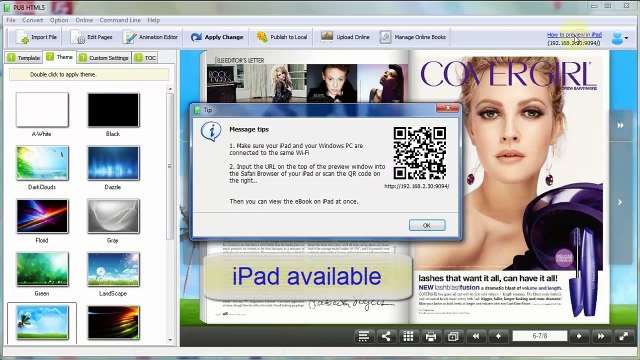The width and height of the screenshot is (640, 360).
Task: Switch to the Custom Settings tab
Action: (x=104, y=58)
